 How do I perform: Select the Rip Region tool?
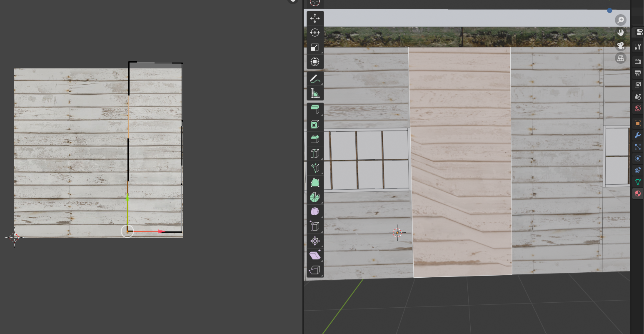(x=315, y=270)
